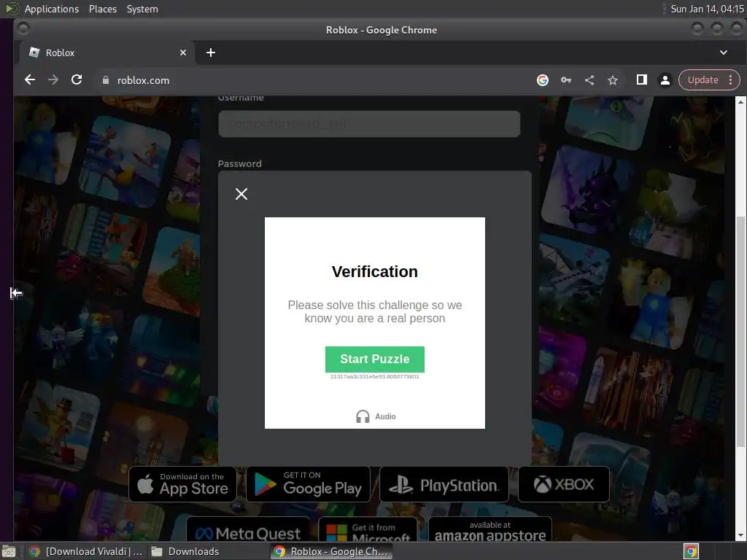Screen dimensions: 747x560
Task: Open the System menu
Action: (142, 9)
